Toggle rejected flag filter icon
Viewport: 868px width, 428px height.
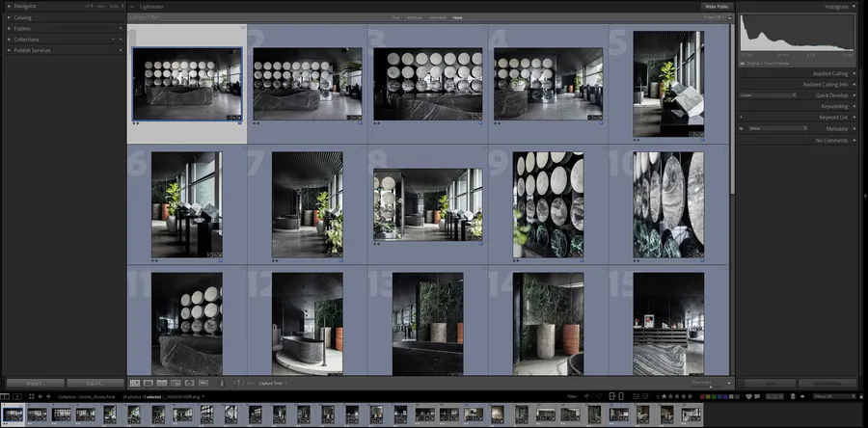[x=600, y=396]
